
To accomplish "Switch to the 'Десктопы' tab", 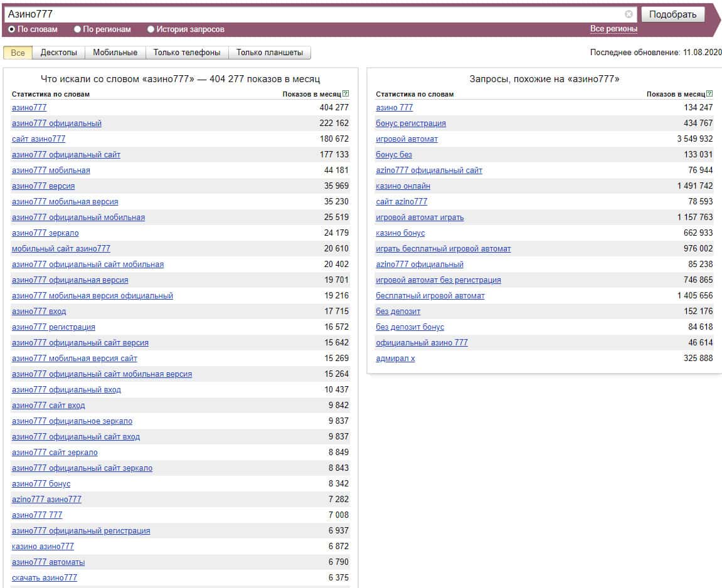I will 58,53.
